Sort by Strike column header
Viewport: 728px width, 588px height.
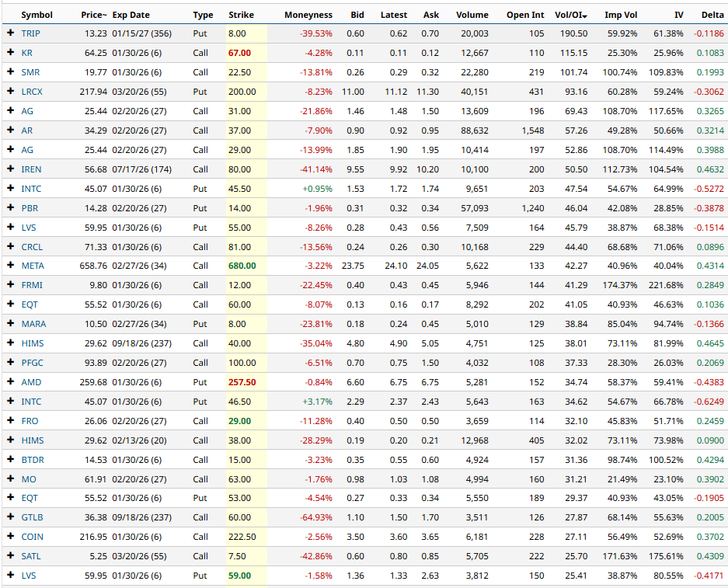click(x=241, y=15)
